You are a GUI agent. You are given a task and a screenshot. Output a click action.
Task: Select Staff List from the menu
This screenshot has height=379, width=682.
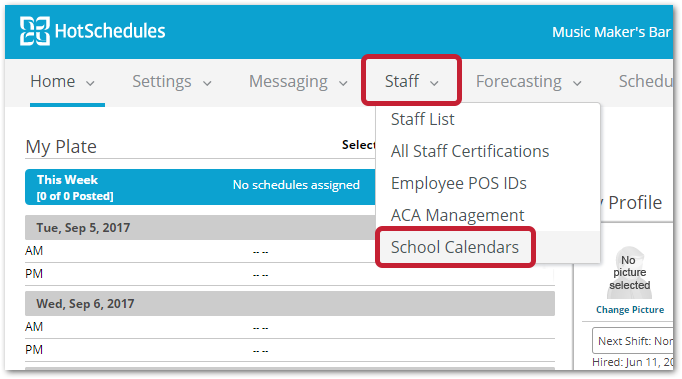tap(422, 119)
